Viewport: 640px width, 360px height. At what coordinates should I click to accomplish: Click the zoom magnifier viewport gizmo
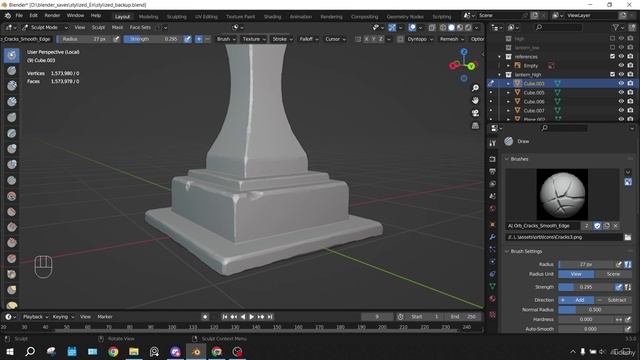pyautogui.click(x=475, y=88)
